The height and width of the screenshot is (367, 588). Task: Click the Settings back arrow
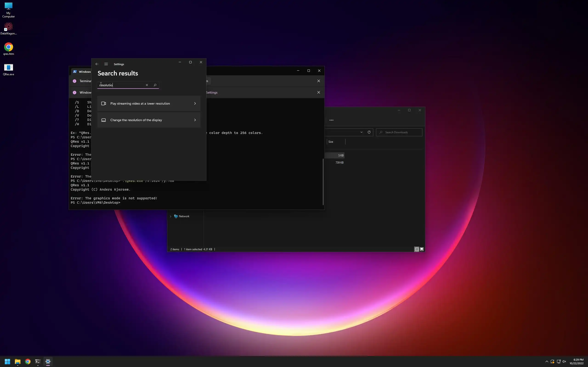97,64
